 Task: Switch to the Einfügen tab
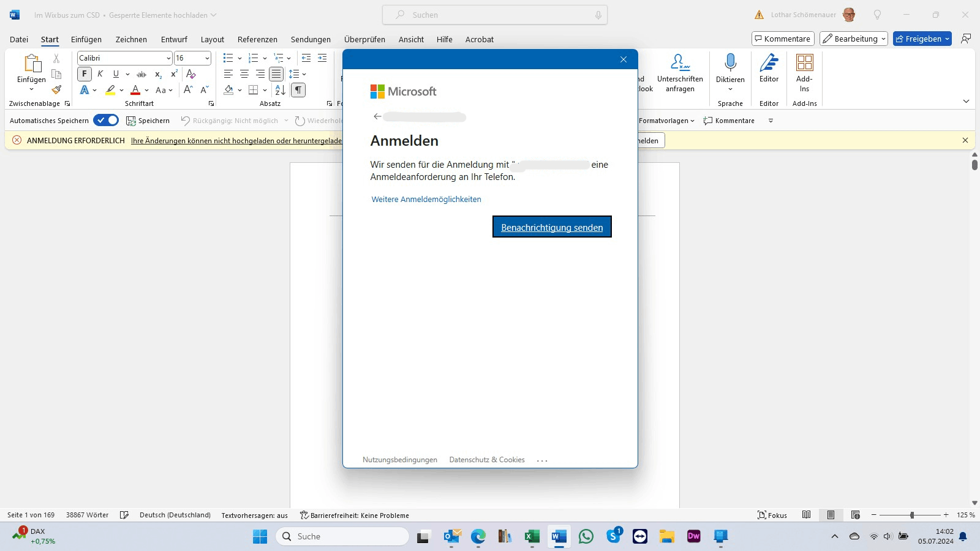pyautogui.click(x=86, y=39)
